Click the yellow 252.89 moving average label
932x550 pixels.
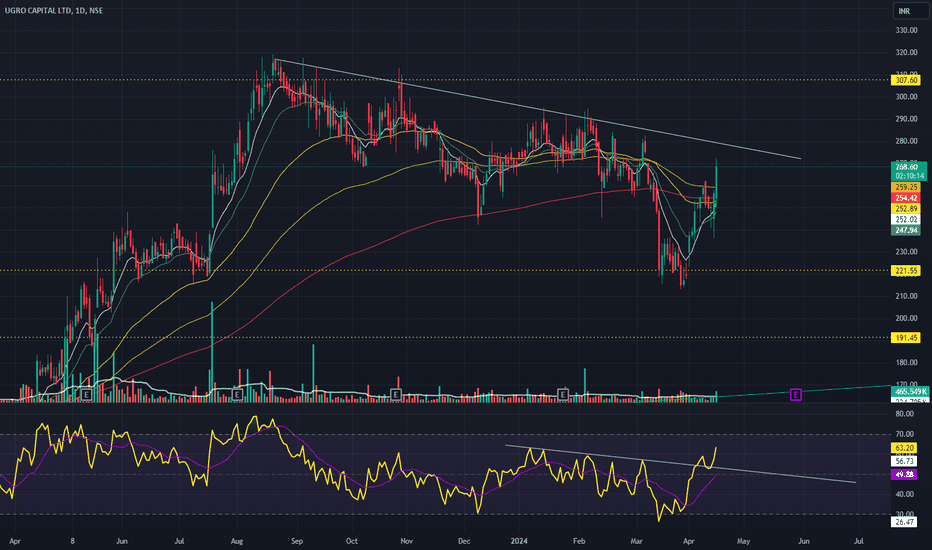point(906,209)
